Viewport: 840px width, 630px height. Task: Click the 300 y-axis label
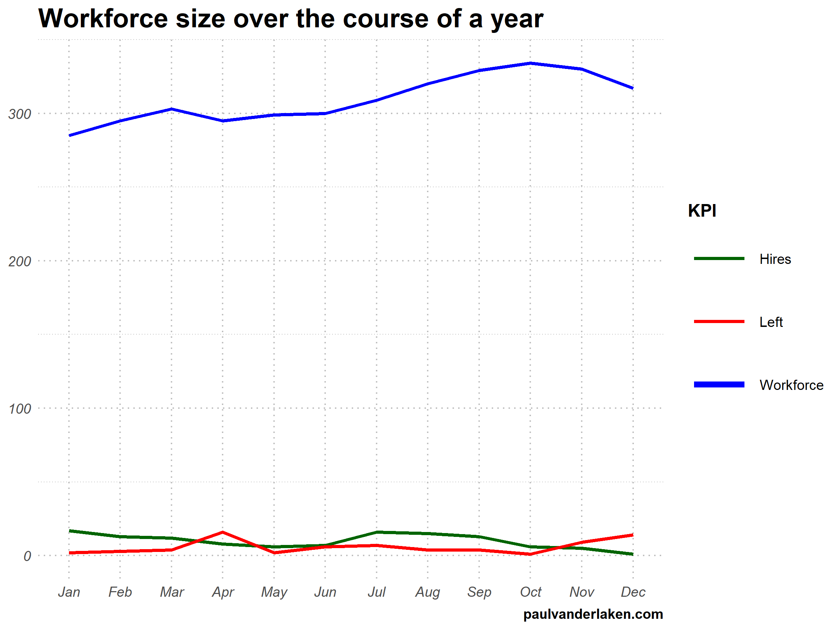pyautogui.click(x=20, y=114)
